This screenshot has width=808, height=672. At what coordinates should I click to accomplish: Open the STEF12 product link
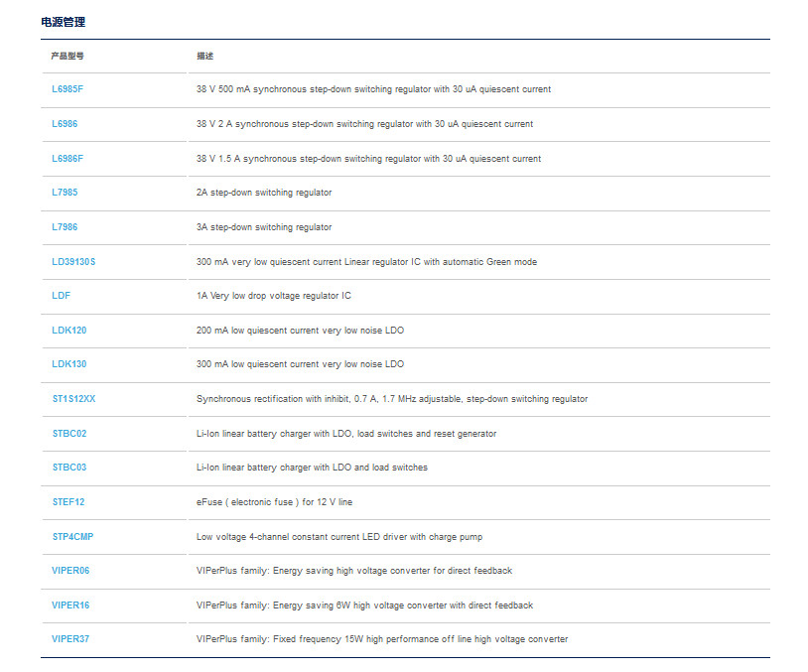click(68, 502)
